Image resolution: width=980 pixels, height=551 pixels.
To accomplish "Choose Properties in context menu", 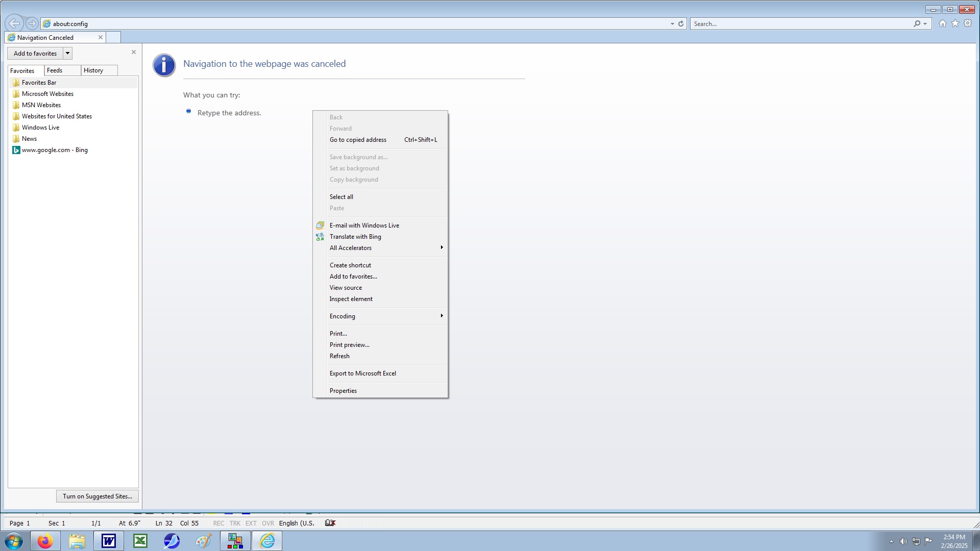I will [x=380, y=391].
